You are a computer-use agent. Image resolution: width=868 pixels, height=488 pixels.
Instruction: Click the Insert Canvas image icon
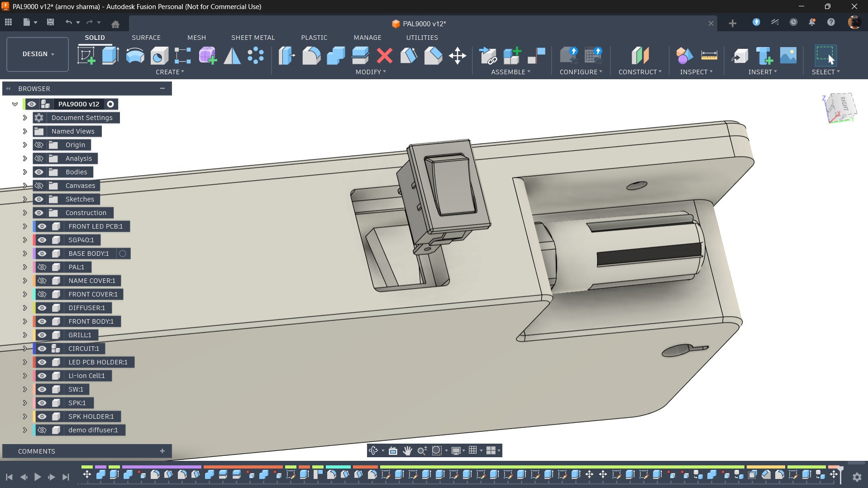point(788,56)
